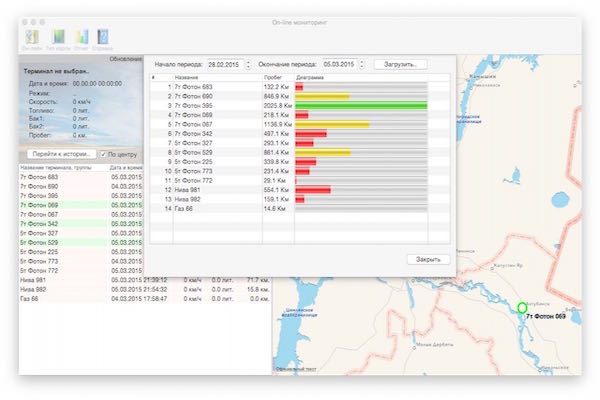Click the Окончание периода date stepper
Screen dimensions: 600x400
361,65
